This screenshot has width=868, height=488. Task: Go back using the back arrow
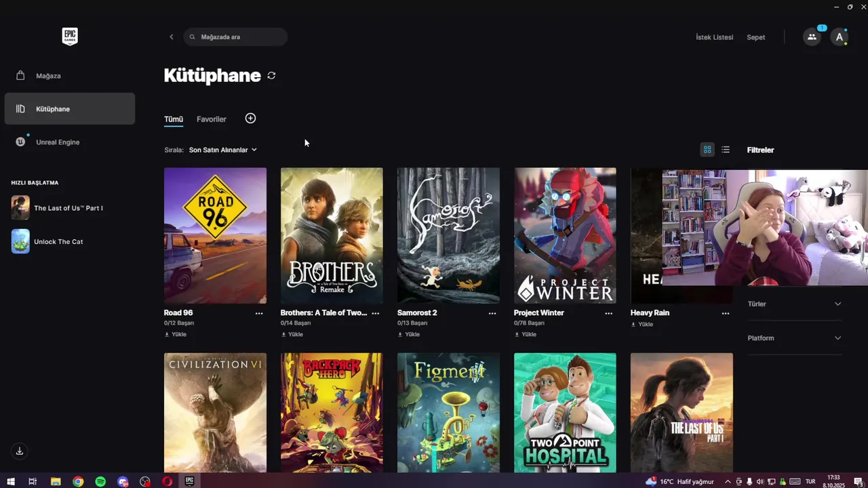tap(172, 37)
